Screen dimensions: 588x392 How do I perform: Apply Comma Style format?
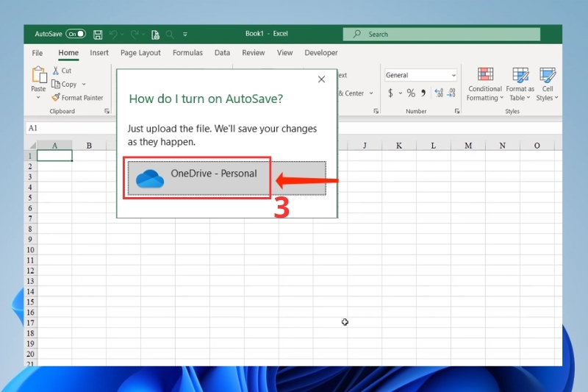[423, 93]
